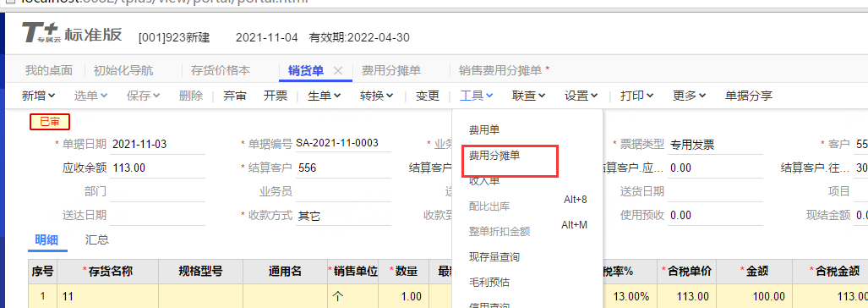Click the 变更 button
Image resolution: width=868 pixels, height=308 pixels.
428,96
